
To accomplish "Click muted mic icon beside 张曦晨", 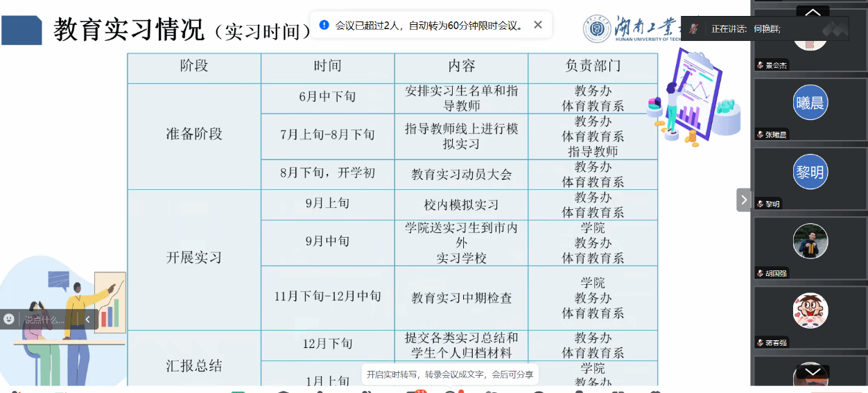I will [x=761, y=134].
